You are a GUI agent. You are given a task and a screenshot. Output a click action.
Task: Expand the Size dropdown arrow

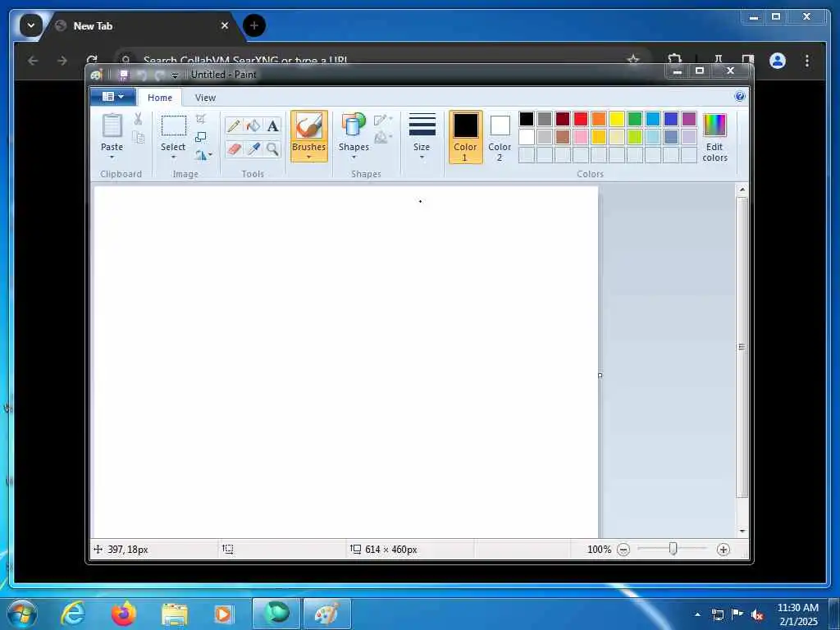coord(422,157)
